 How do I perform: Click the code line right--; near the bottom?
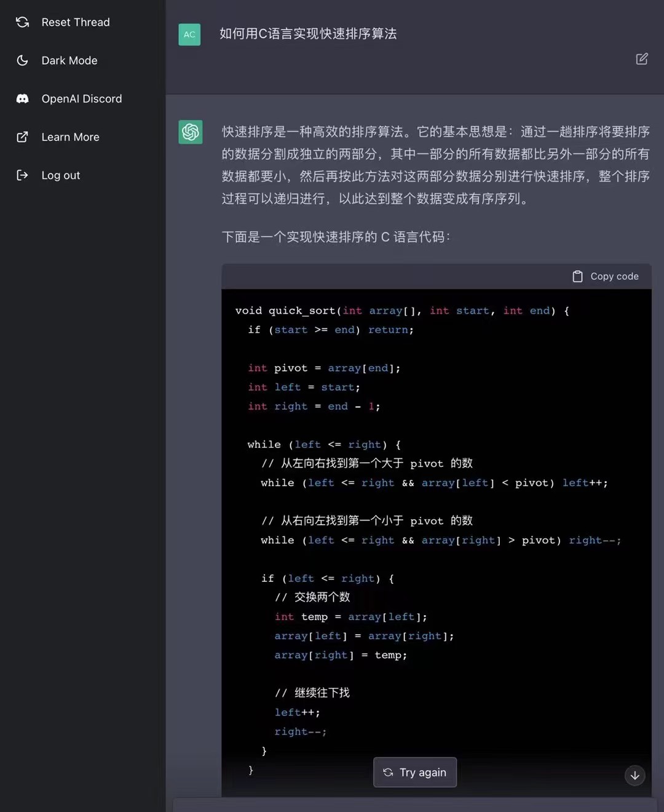pos(301,731)
